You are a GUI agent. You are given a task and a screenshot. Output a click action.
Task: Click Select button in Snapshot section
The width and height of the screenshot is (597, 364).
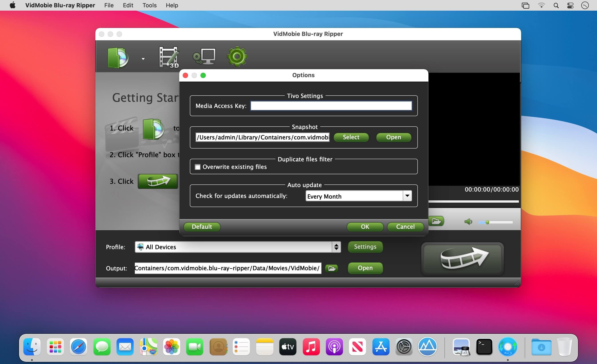pyautogui.click(x=351, y=137)
